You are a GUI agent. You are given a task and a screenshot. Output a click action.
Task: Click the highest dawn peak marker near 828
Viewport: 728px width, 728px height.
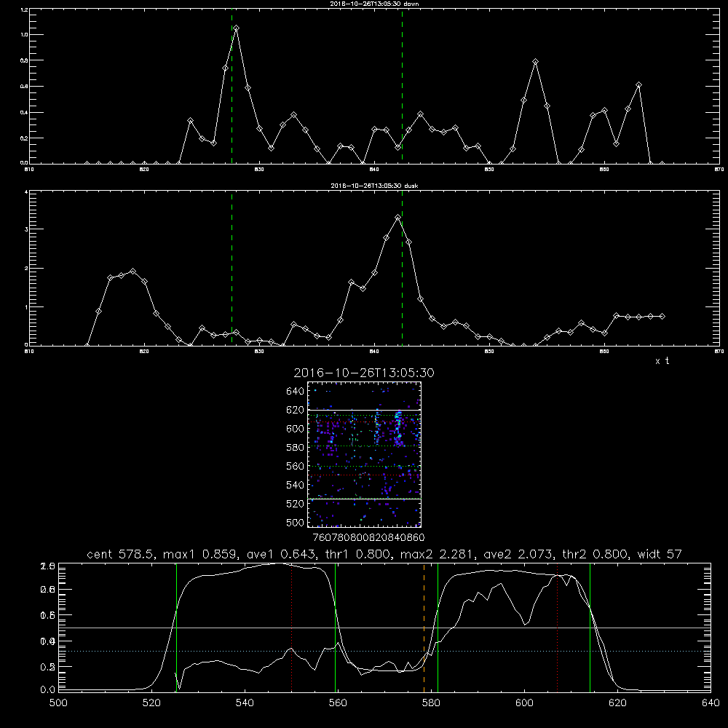point(237,28)
